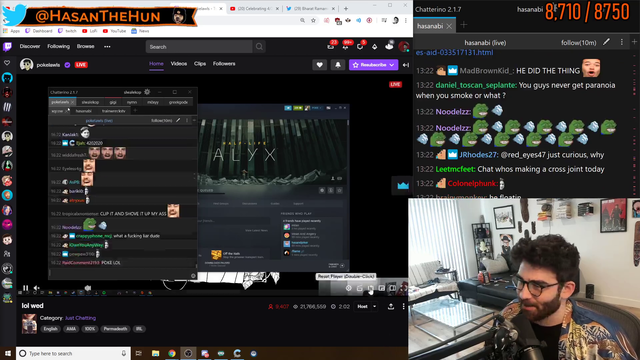The image size is (640, 360).
Task: Click Chrome zoom magnifier in address bar
Action: [x=302, y=20]
